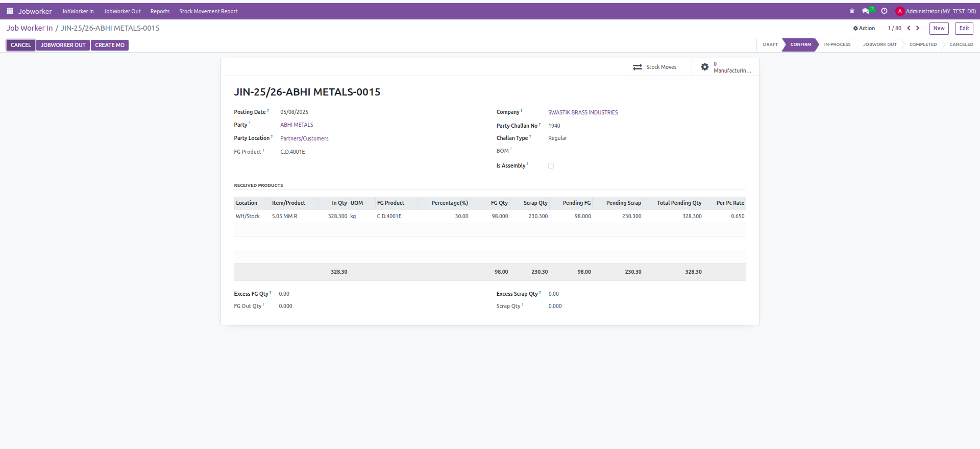
Task: Open Manufacturing gear smart button
Action: [x=725, y=67]
